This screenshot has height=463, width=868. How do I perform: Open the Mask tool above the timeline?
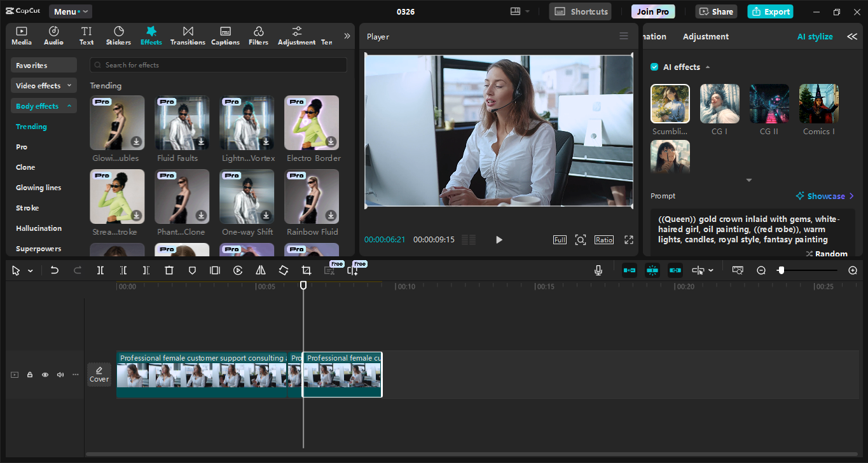[191, 270]
